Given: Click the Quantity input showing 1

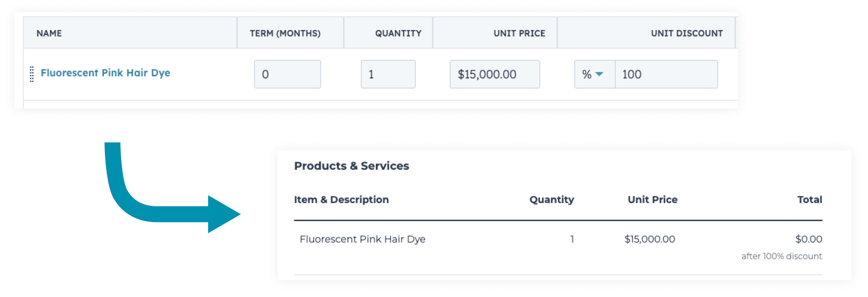Looking at the screenshot, I should (388, 74).
